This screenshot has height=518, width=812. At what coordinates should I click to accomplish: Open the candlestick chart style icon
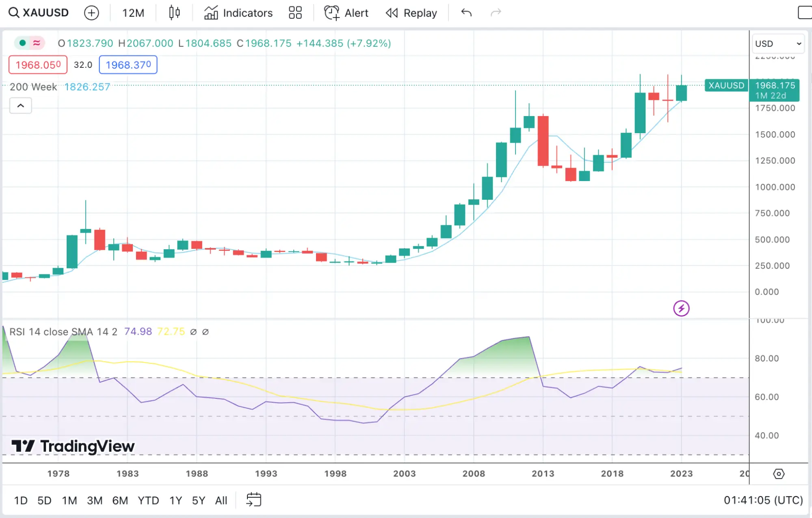click(x=174, y=13)
